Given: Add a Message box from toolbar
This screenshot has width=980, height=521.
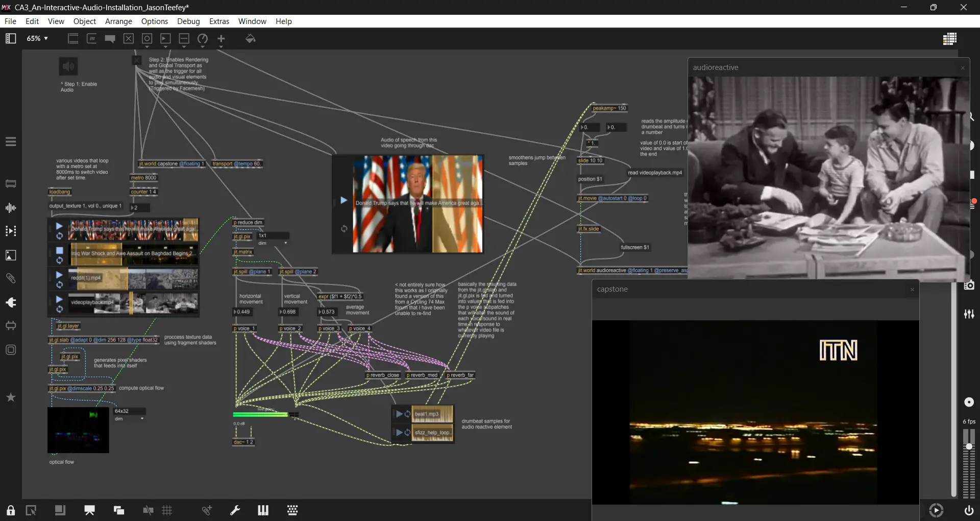Looking at the screenshot, I should point(91,38).
